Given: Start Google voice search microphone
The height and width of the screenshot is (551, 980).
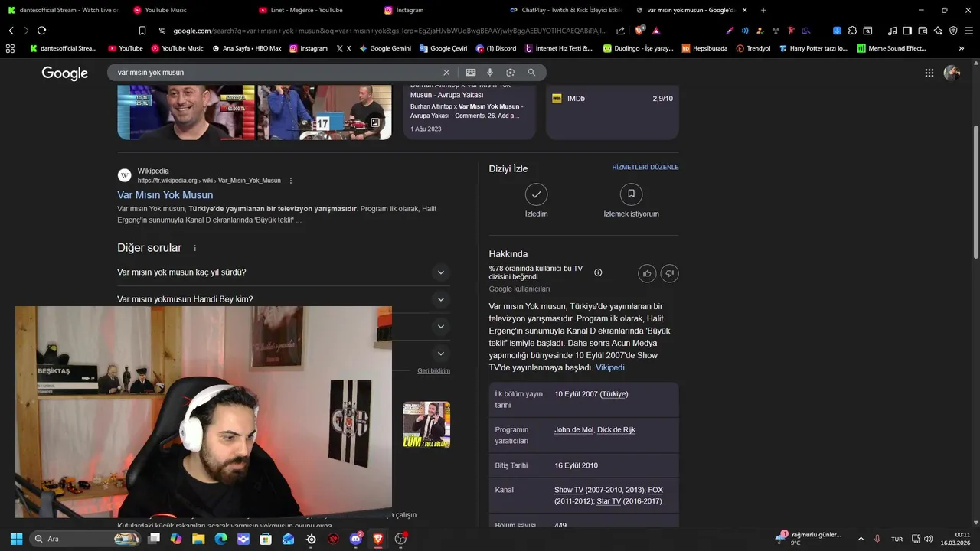Looking at the screenshot, I should tap(490, 73).
